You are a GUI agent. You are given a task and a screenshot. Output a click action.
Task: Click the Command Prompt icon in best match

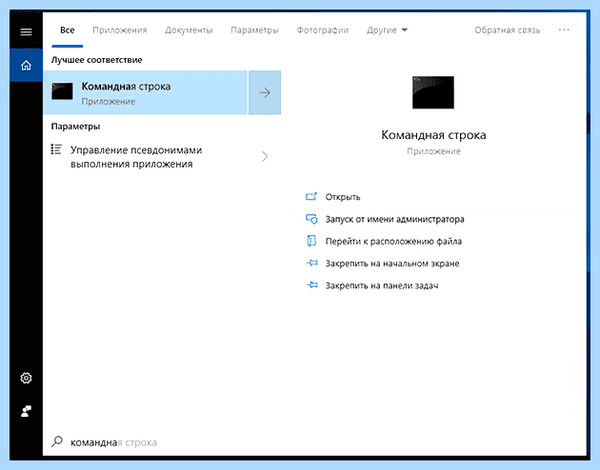click(x=62, y=91)
